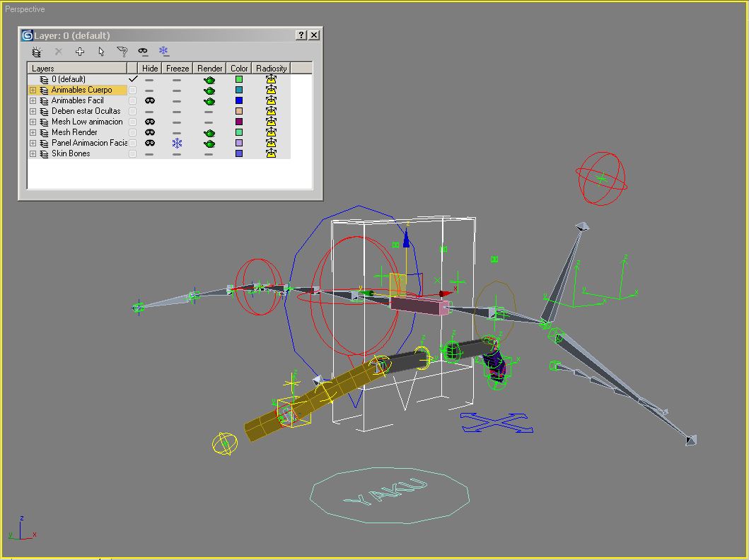Expand the Animables Cuerpo layer

click(33, 90)
